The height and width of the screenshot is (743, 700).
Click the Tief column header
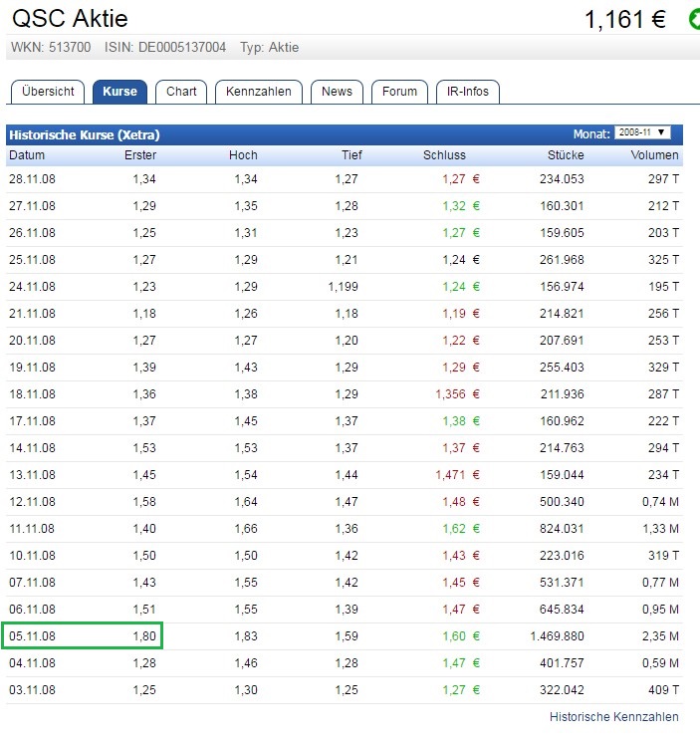pos(351,155)
